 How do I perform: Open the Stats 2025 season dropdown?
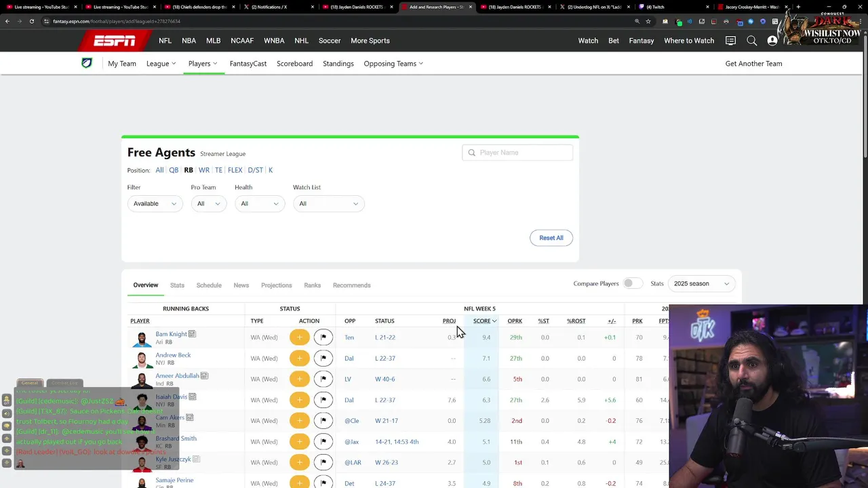702,283
